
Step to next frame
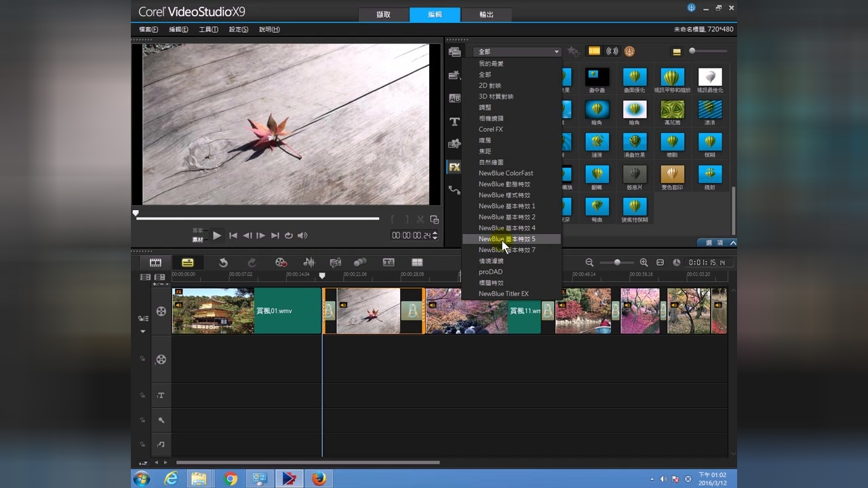point(260,235)
